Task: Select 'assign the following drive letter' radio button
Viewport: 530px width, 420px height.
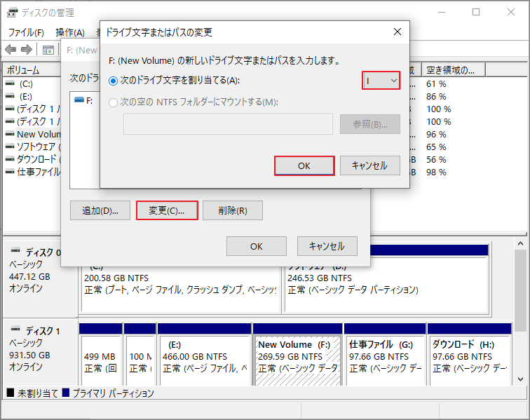Action: (114, 81)
